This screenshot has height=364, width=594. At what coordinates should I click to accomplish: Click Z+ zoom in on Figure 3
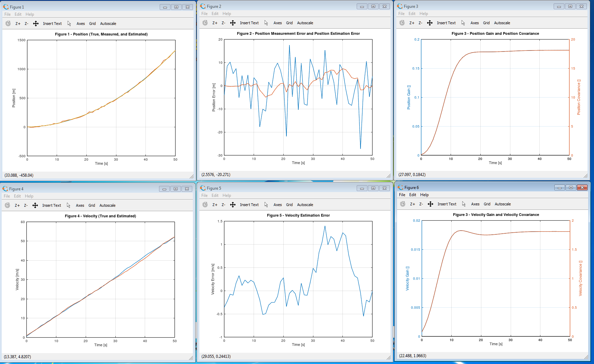(412, 23)
